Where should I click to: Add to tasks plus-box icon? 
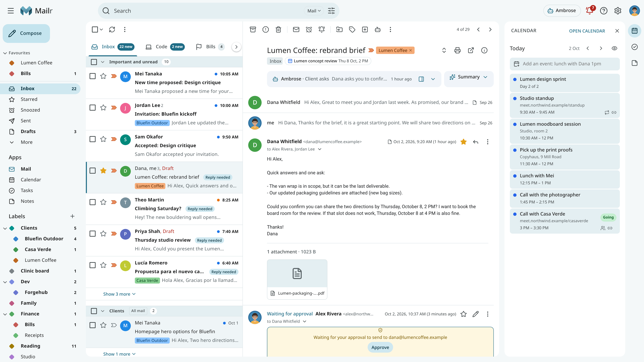point(365,29)
